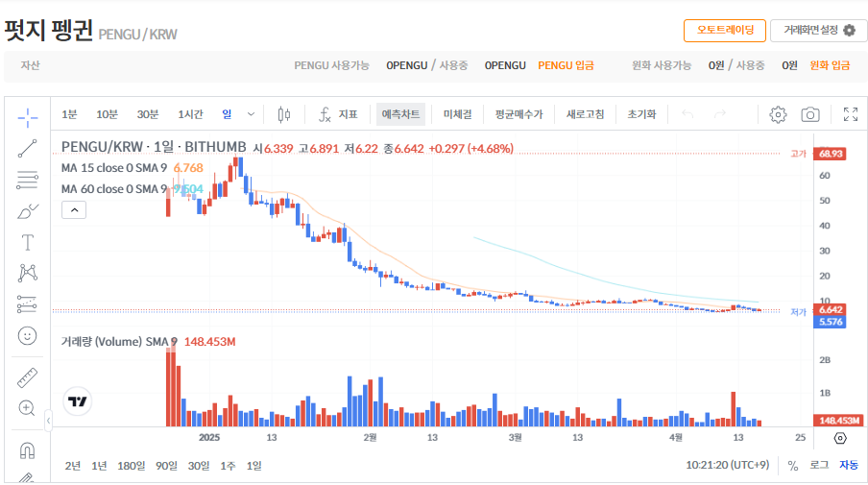Collapse the left drawing toolbar

pos(48,421)
